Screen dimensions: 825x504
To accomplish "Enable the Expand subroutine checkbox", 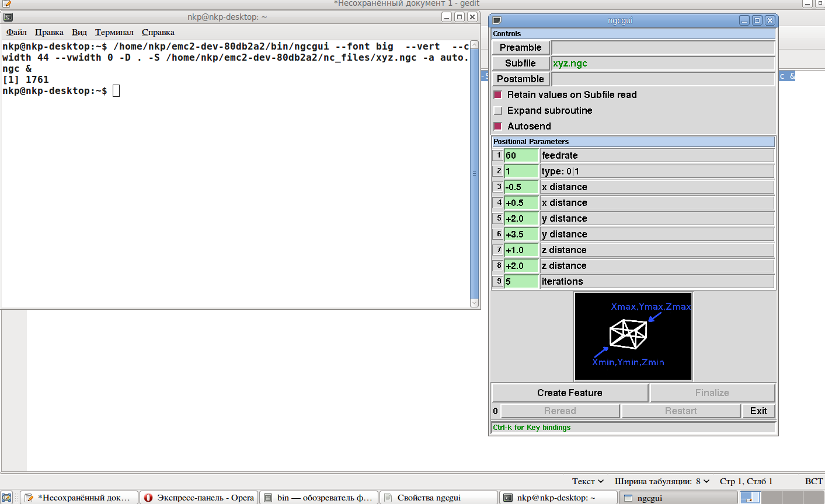I will coord(498,110).
